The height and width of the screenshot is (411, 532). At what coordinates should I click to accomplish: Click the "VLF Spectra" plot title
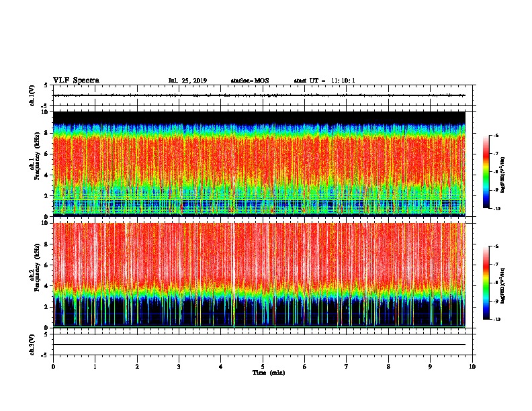(x=76, y=80)
